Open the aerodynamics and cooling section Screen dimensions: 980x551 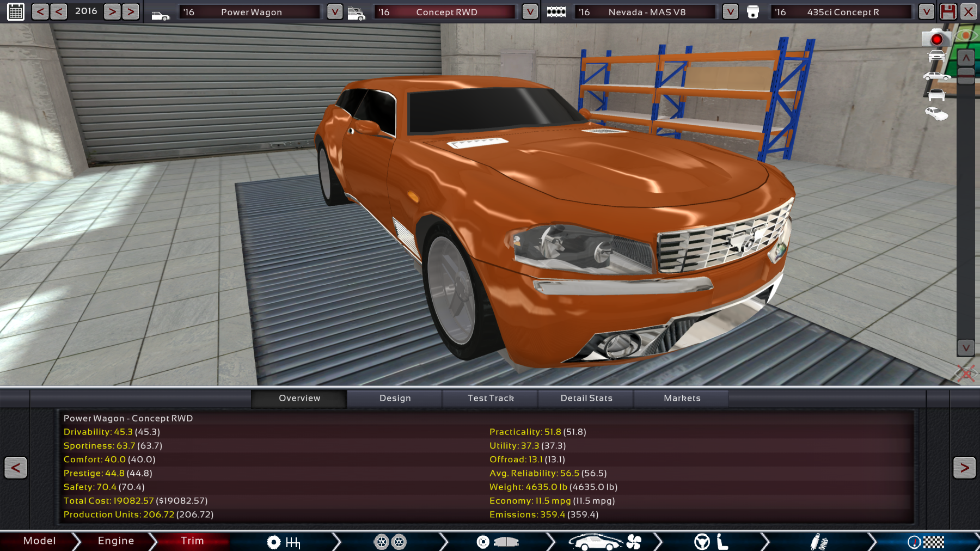tap(604, 542)
